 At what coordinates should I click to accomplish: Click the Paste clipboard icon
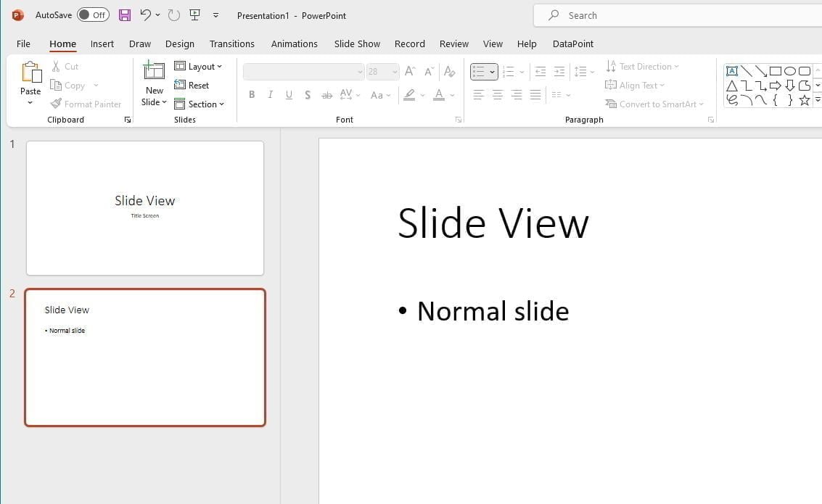(30, 73)
